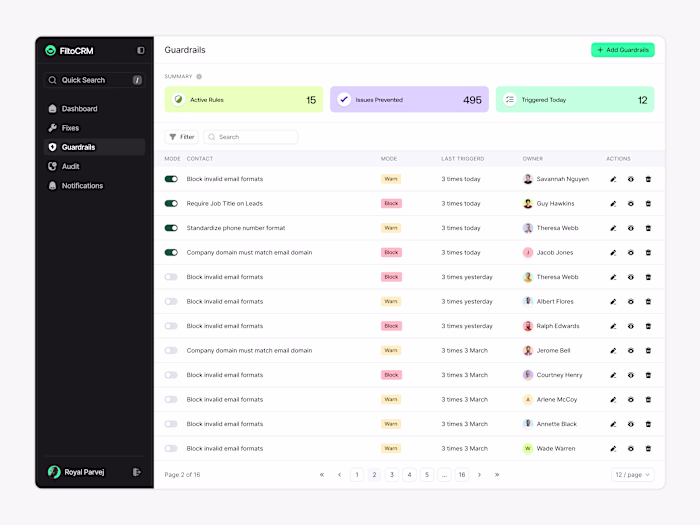Select Guardrails in the sidebar
700x525 pixels.
coord(94,147)
